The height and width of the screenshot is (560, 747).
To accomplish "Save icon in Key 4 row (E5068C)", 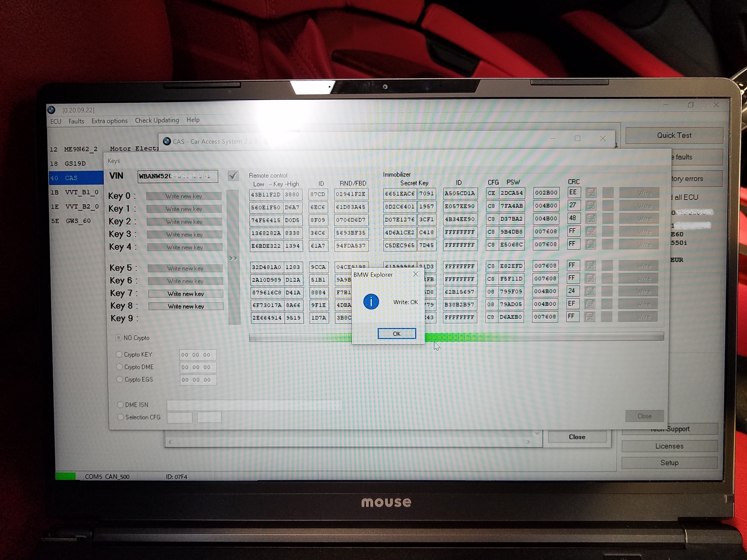I will click(x=591, y=244).
